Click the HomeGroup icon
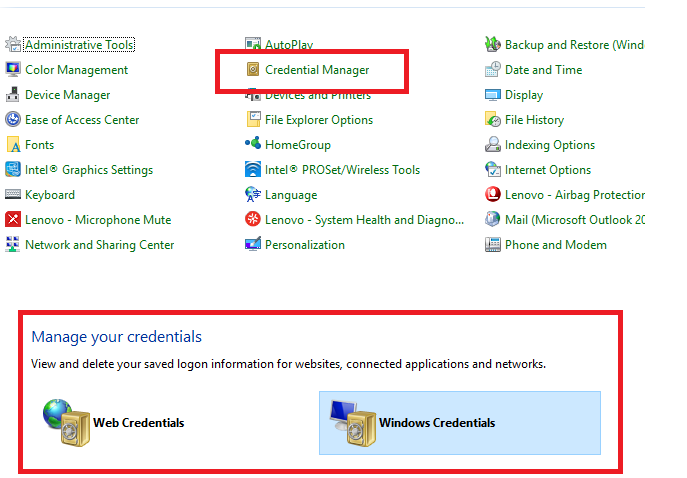687x478 pixels. point(253,143)
